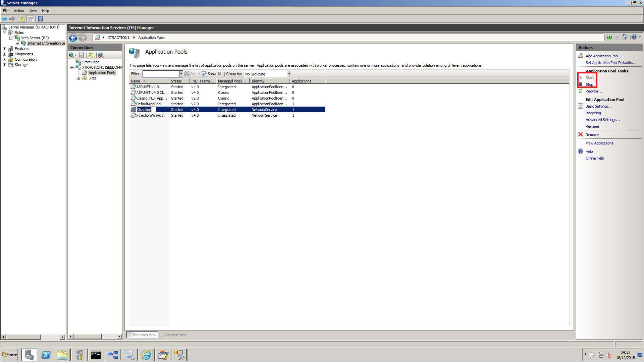Click the Up One Level folder icon in Connections toolbar

click(91, 55)
